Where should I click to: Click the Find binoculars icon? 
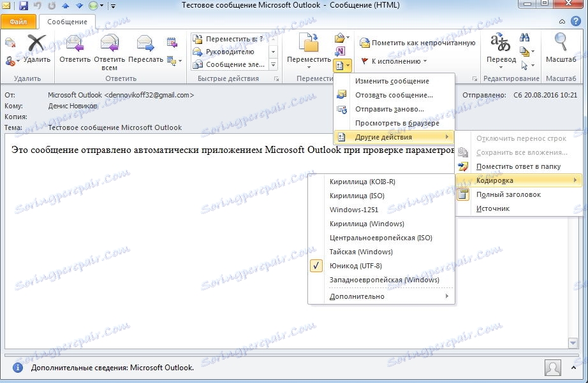(x=525, y=38)
